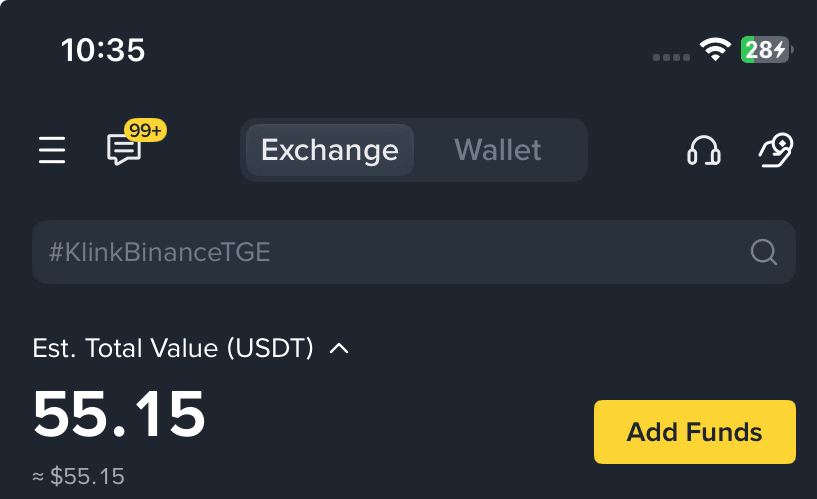The height and width of the screenshot is (499, 817).
Task: Tap the USDT currency unit text
Action: (270, 349)
